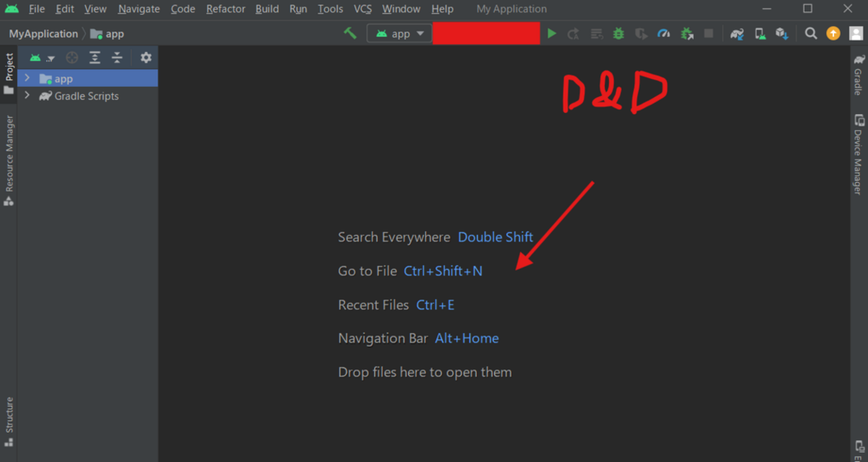The height and width of the screenshot is (462, 868).
Task: Start debugging with the Debug bug icon
Action: click(x=618, y=33)
